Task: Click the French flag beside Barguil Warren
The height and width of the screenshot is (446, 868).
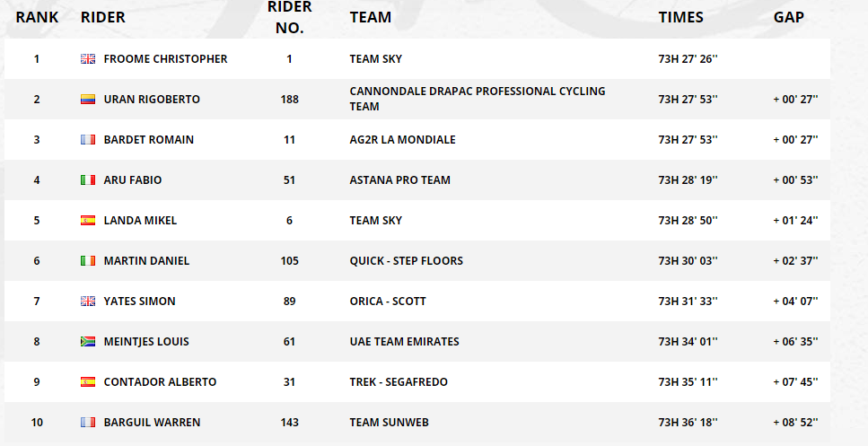Action: click(88, 422)
